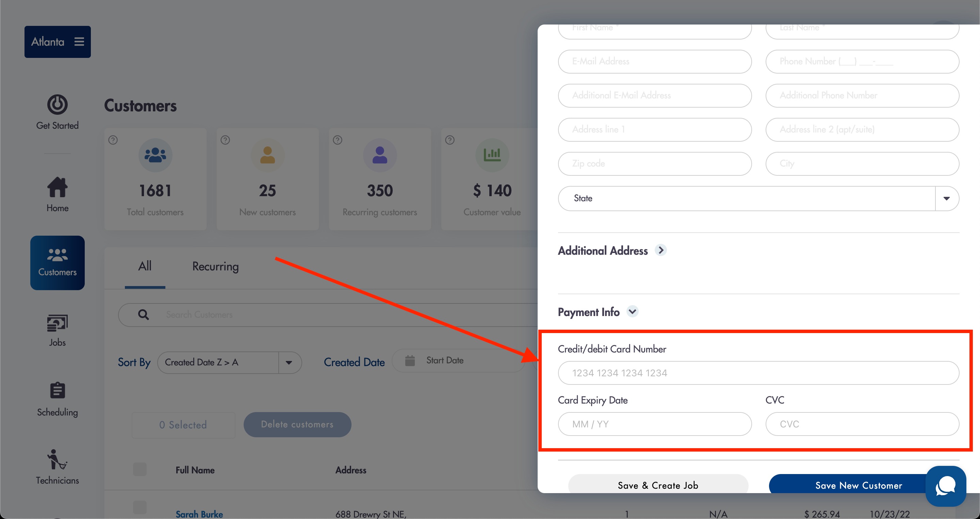Viewport: 980px width, 519px height.
Task: Click the Total customers help icon
Action: (113, 140)
